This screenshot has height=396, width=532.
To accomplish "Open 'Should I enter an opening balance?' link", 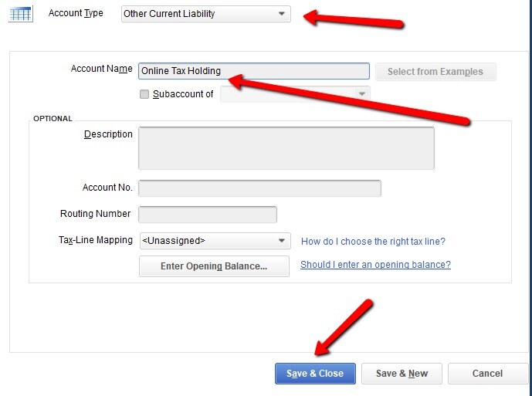I will click(375, 264).
